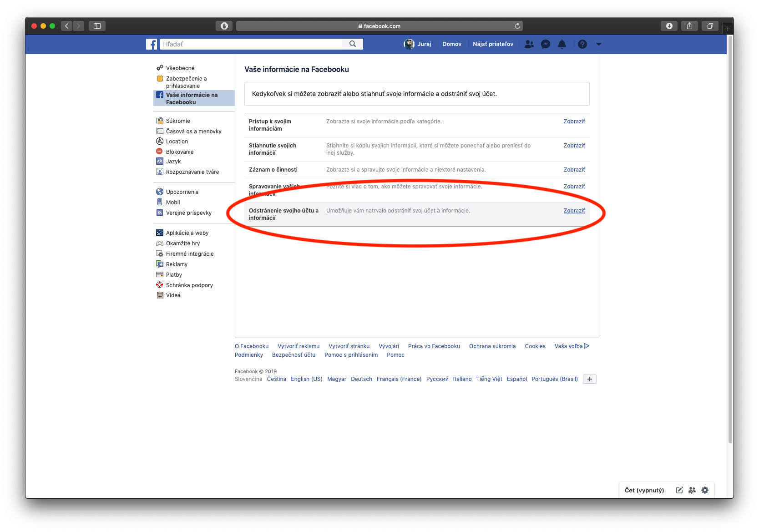Open Juraj profile name link
The height and width of the screenshot is (532, 759).
[424, 44]
